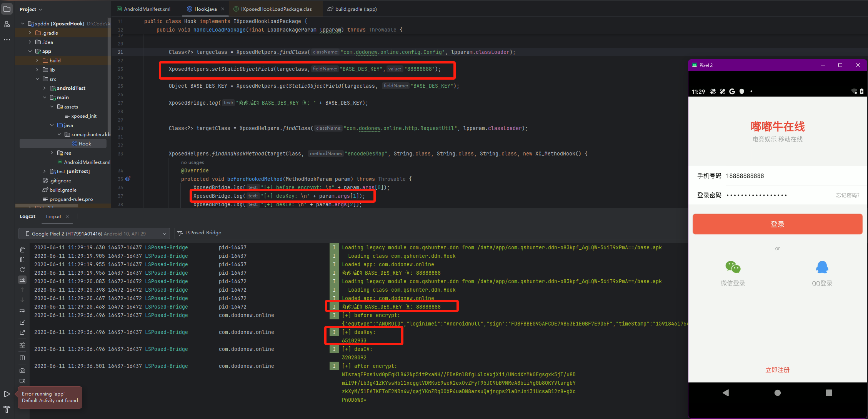Viewport: 868px width, 419px height.
Task: Click the 'test [unitTest]' folder row
Action: coord(63,171)
